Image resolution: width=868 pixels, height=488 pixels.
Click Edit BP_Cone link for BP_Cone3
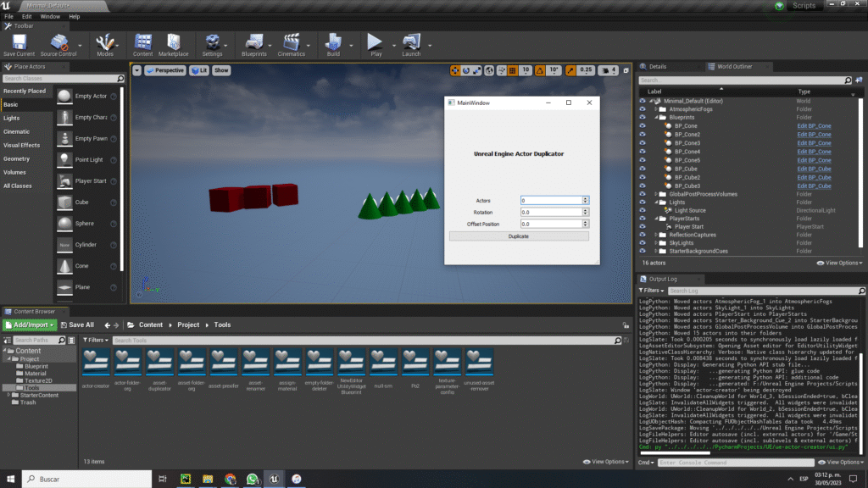pyautogui.click(x=814, y=143)
